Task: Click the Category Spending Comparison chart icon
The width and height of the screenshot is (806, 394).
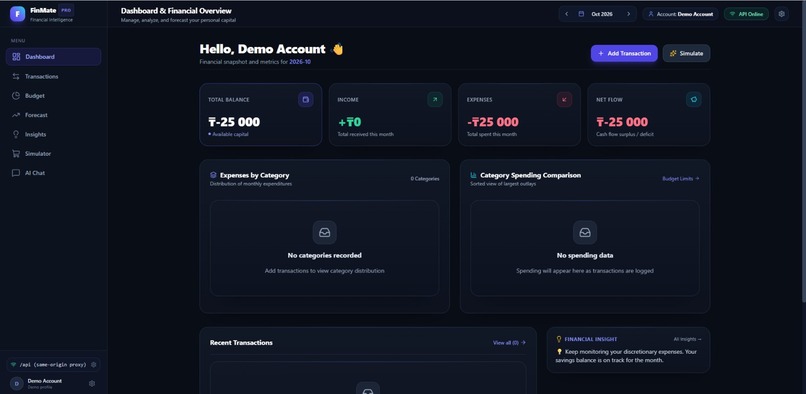Action: 473,175
